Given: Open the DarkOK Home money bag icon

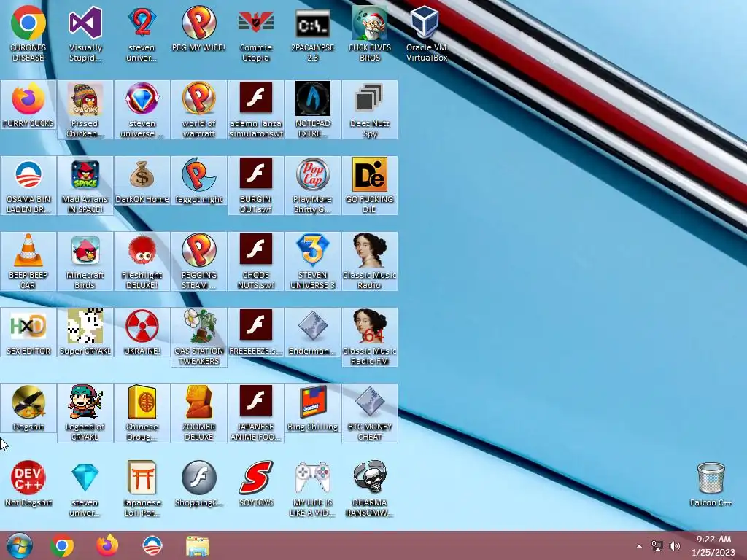Looking at the screenshot, I should click(142, 181).
